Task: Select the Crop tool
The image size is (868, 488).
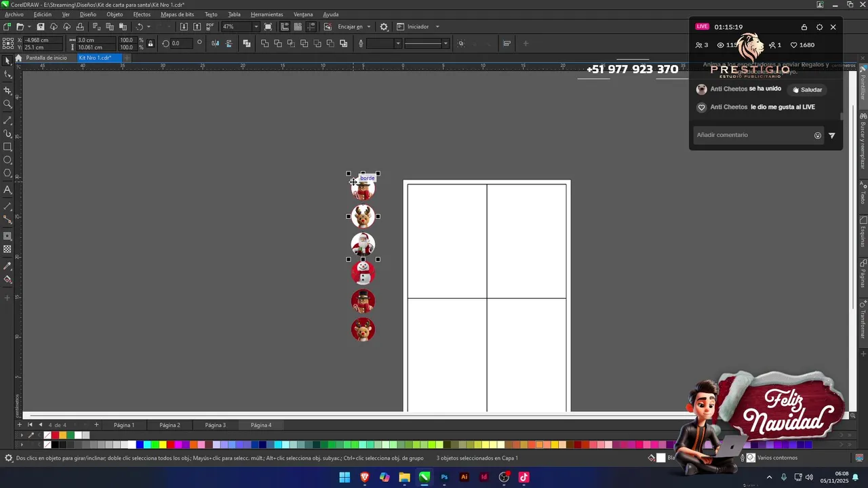Action: pyautogui.click(x=7, y=89)
